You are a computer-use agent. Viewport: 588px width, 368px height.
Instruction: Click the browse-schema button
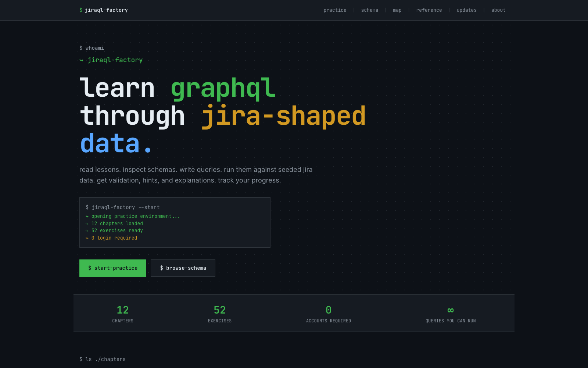[x=183, y=268]
